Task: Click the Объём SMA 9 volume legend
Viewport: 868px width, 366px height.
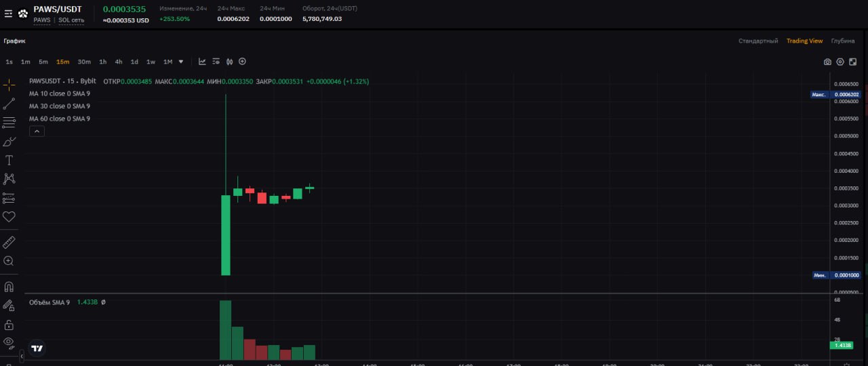Action: coord(50,302)
